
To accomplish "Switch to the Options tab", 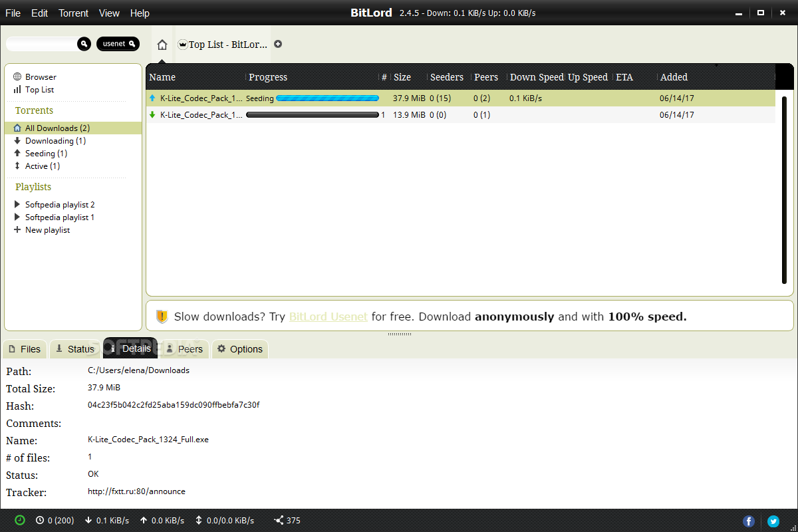I will click(240, 349).
